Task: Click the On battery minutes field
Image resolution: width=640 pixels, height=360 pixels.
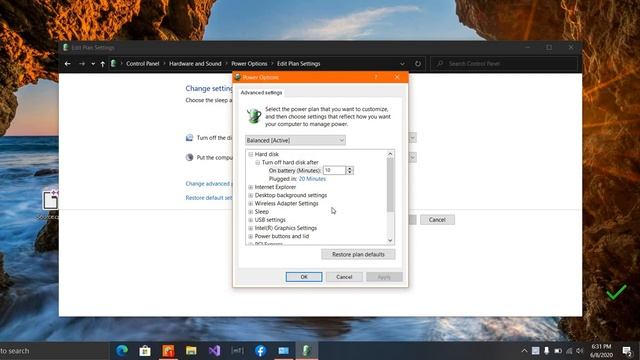Action: (334, 170)
